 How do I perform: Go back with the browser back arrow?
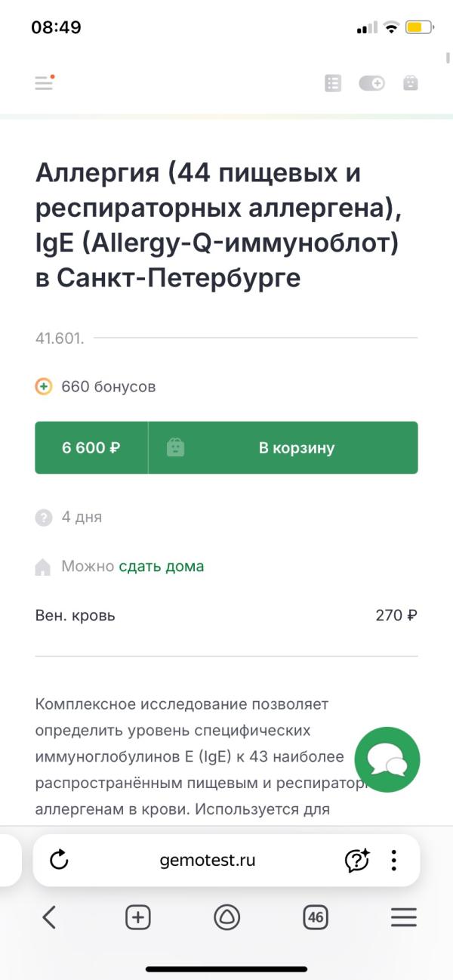click(49, 917)
